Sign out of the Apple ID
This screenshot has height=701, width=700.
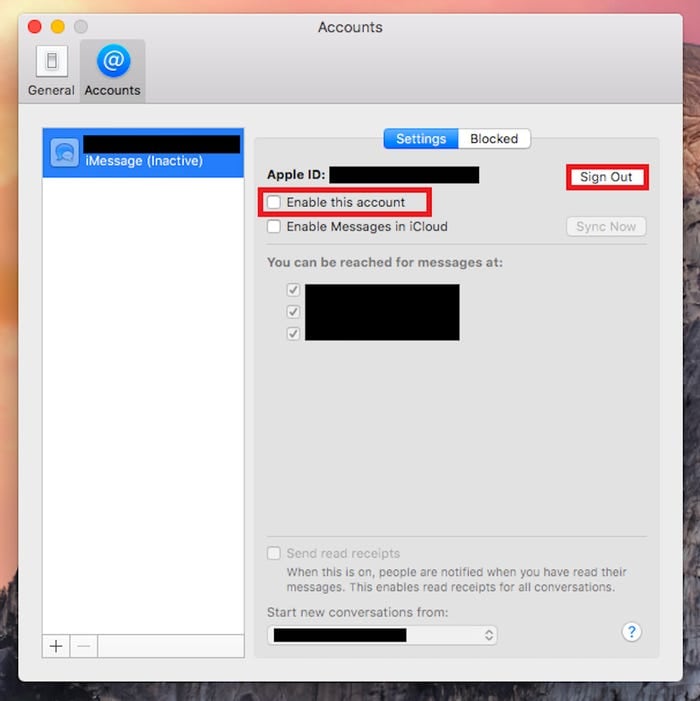(606, 177)
